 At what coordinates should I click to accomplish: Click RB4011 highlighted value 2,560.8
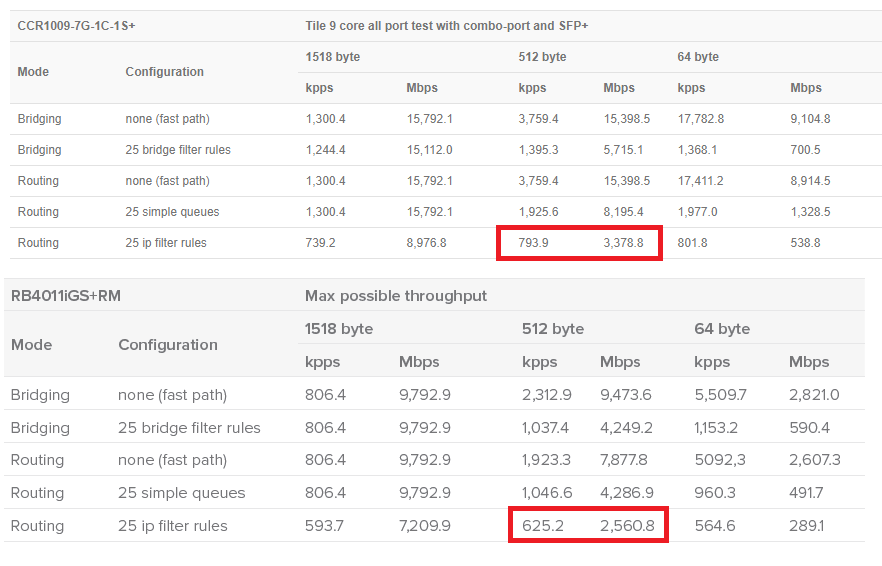[x=627, y=525]
